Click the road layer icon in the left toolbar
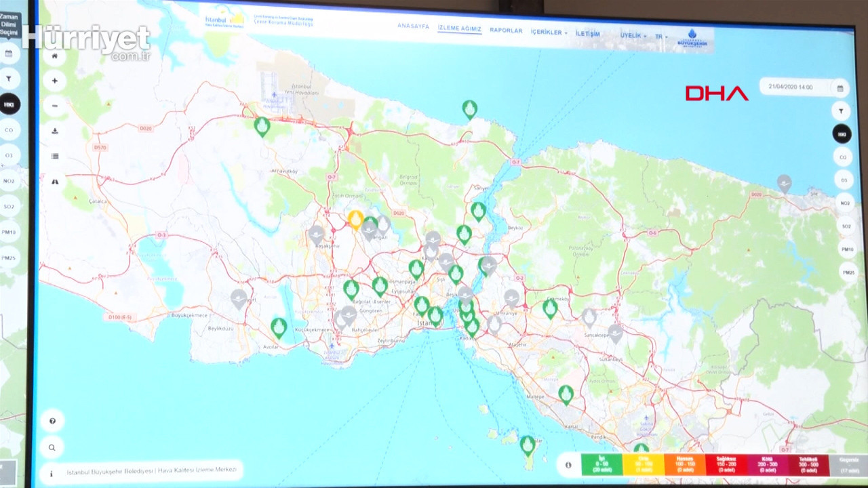868x488 pixels. pyautogui.click(x=55, y=182)
